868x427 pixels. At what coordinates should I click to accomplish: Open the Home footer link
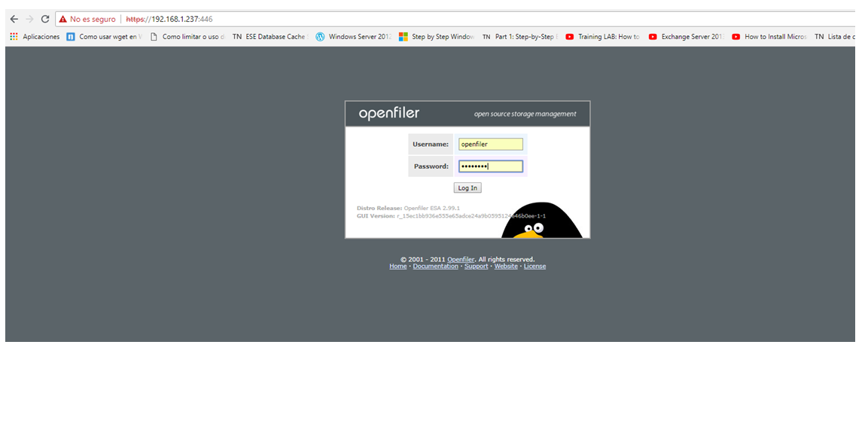pyautogui.click(x=398, y=267)
